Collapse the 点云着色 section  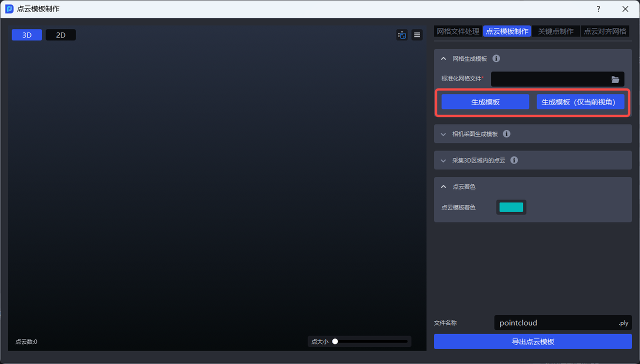(443, 186)
